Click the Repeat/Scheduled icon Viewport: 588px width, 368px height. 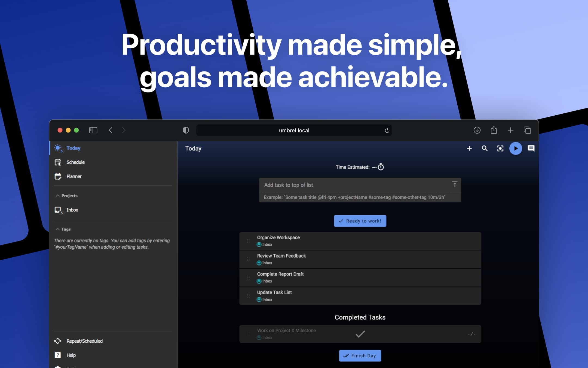59,341
